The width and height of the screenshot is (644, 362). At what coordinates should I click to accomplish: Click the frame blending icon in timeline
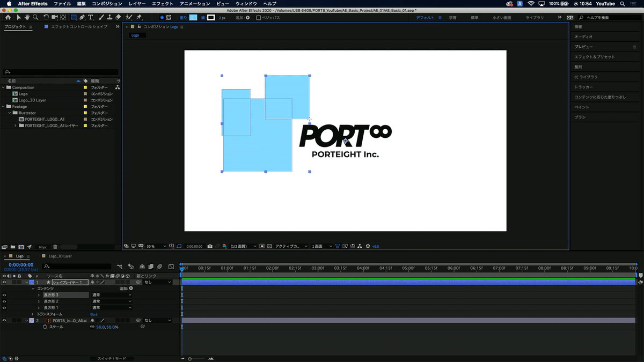(x=151, y=266)
